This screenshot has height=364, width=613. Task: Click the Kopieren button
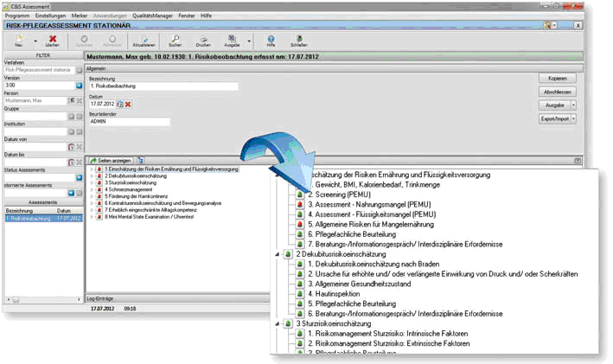click(x=558, y=78)
